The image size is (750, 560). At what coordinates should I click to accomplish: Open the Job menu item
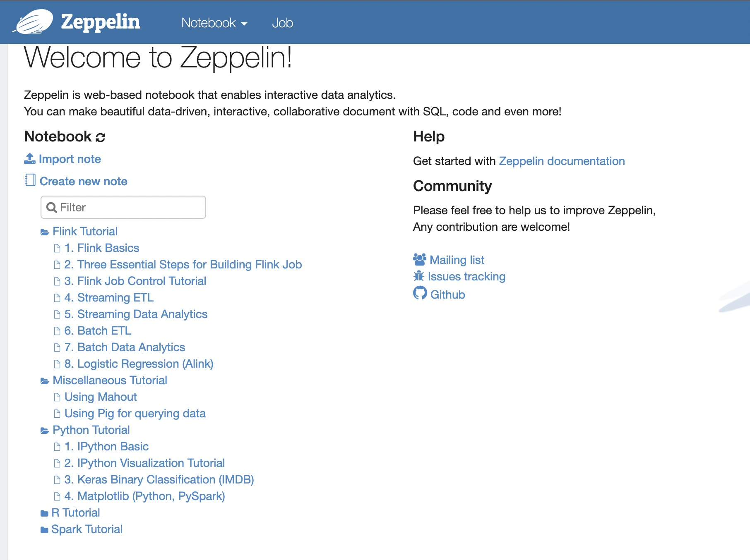click(282, 23)
